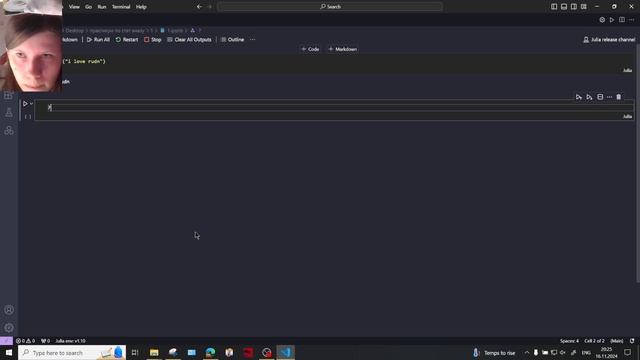Add a new Code cell
Screen dimensions: 640x360
click(310, 49)
